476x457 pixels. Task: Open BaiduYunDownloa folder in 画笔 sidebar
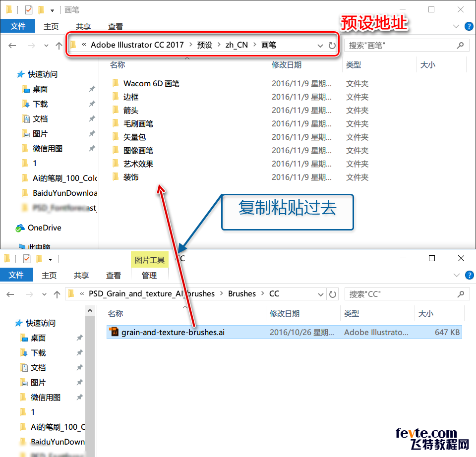coord(64,193)
